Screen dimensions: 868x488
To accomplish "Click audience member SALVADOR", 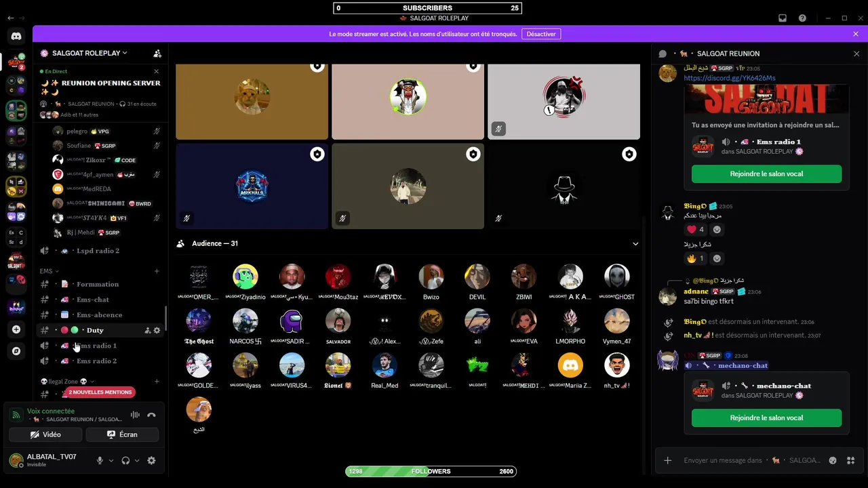I will point(338,327).
